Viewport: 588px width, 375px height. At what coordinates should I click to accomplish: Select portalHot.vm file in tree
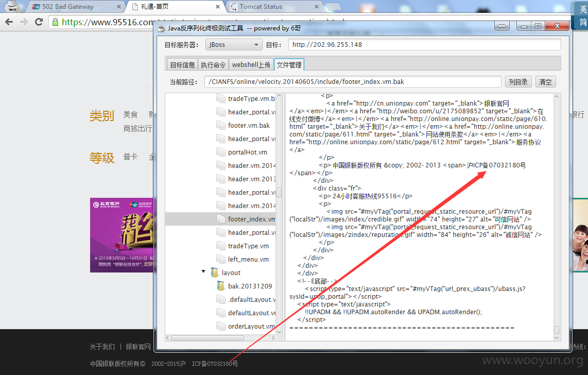pyautogui.click(x=248, y=152)
